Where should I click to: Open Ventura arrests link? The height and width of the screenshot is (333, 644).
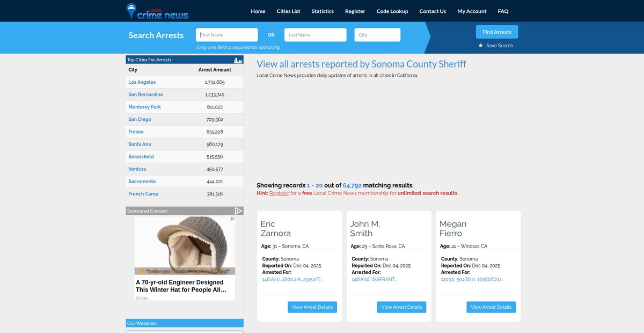pos(137,169)
